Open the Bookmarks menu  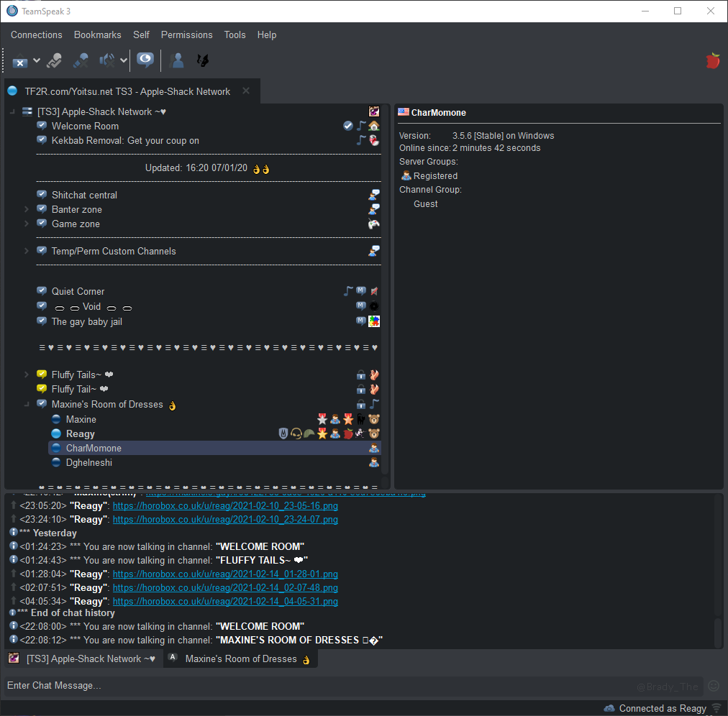point(98,35)
